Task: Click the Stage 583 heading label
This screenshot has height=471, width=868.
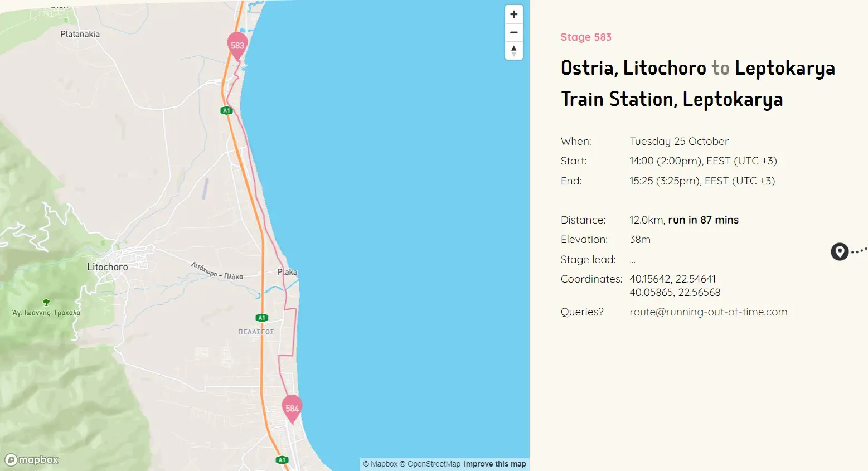Action: (586, 37)
